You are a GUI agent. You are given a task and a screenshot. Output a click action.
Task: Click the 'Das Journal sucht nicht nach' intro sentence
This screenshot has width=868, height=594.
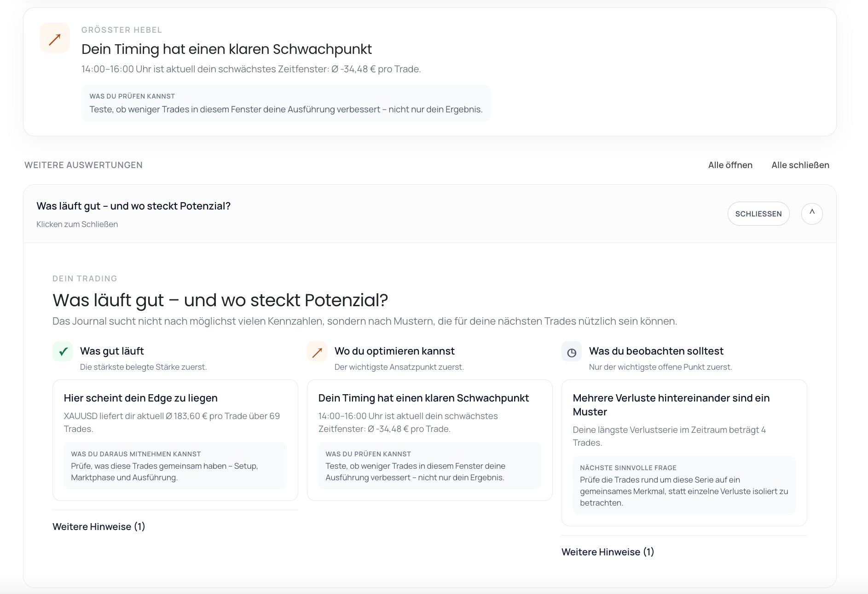(365, 321)
